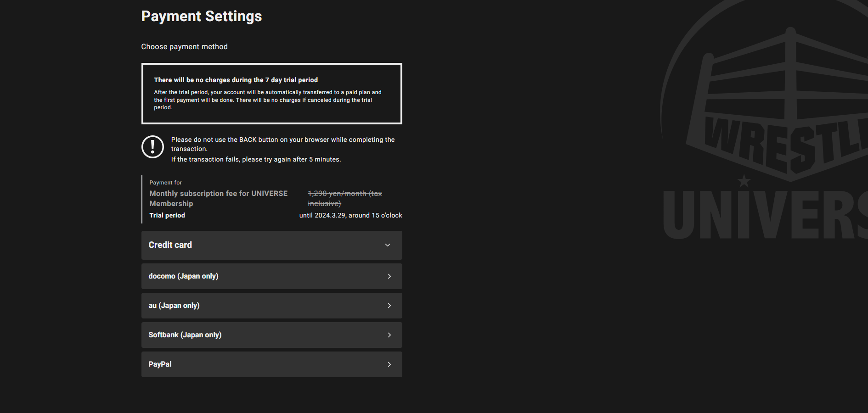The image size is (868, 413).
Task: Click the Choose payment method subtitle
Action: point(184,47)
